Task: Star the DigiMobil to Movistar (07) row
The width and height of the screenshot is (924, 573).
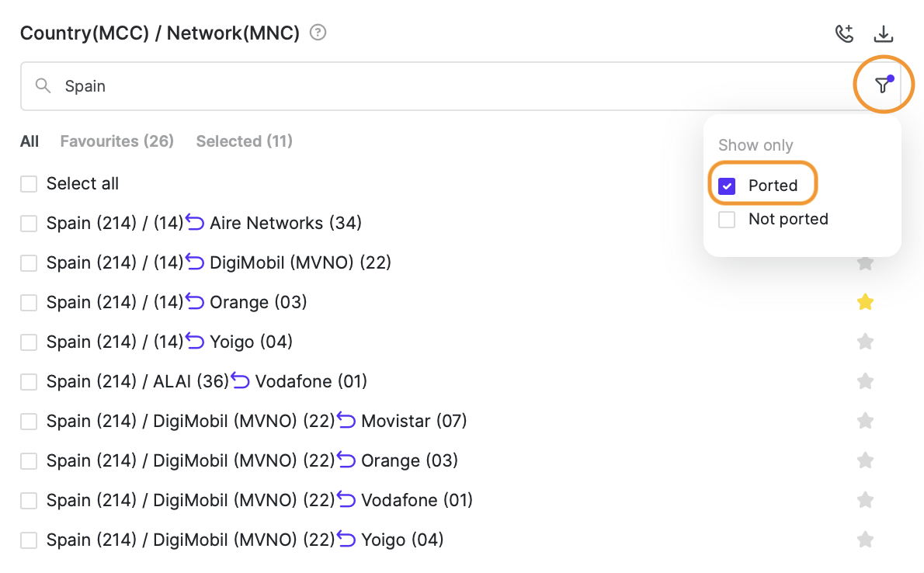Action: (x=865, y=421)
